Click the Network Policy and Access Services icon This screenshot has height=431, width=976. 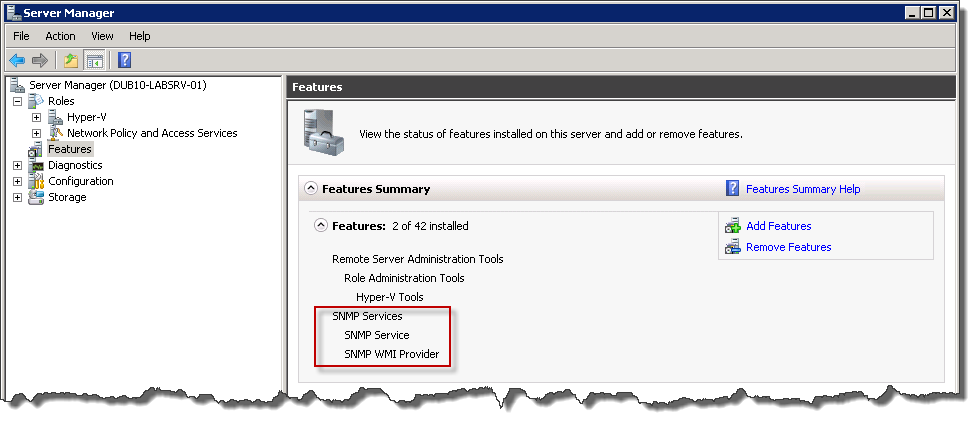(56, 133)
